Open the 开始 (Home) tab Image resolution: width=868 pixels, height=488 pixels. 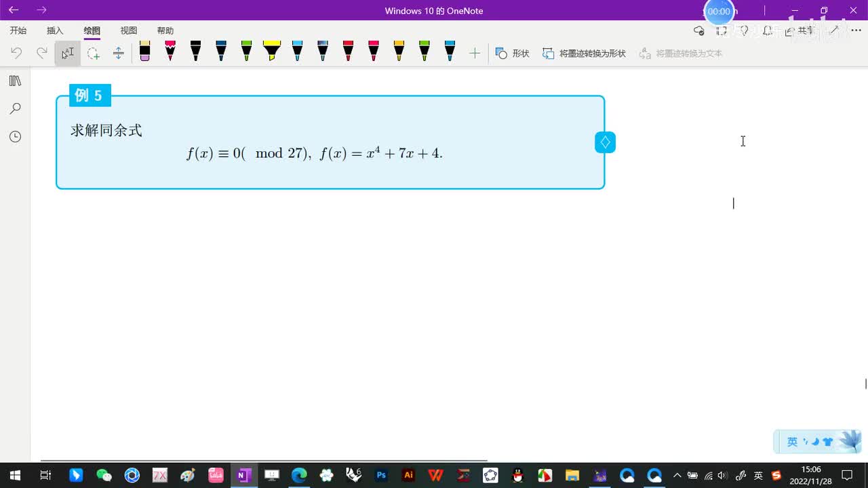(18, 30)
